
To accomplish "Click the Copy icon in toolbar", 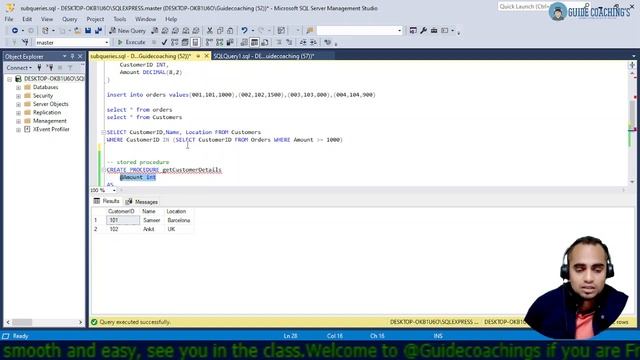I will click(220, 31).
